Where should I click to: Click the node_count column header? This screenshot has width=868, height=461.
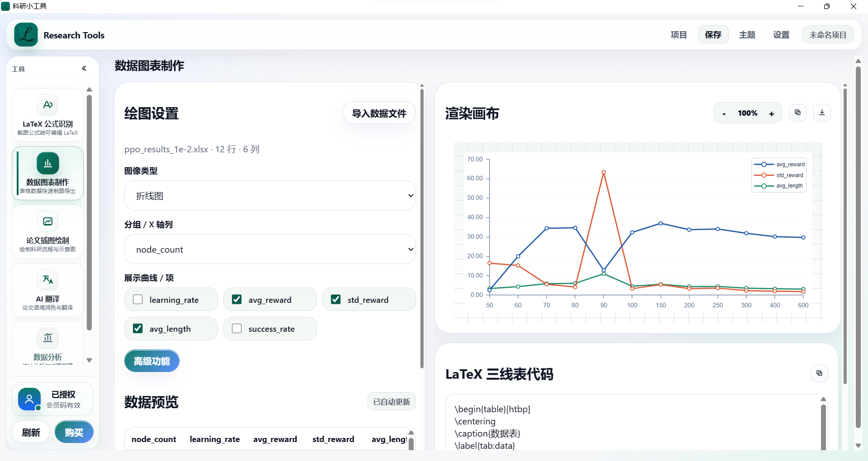(x=154, y=439)
